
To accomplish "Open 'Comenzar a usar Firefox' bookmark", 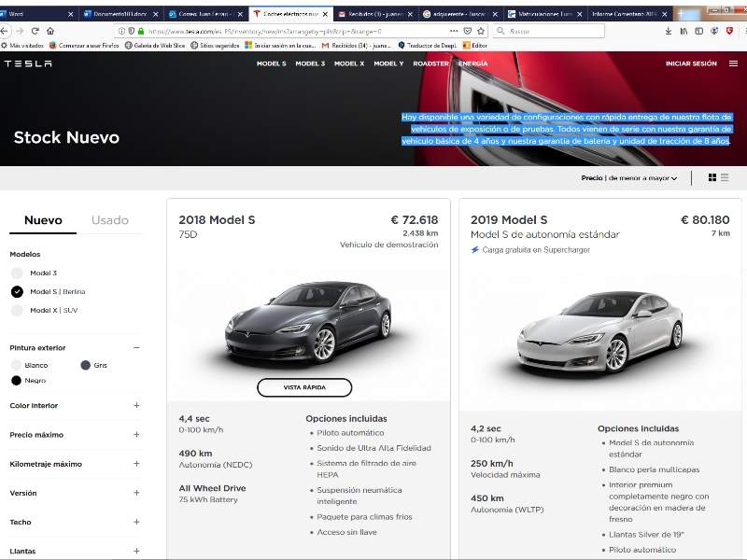I will (84, 46).
